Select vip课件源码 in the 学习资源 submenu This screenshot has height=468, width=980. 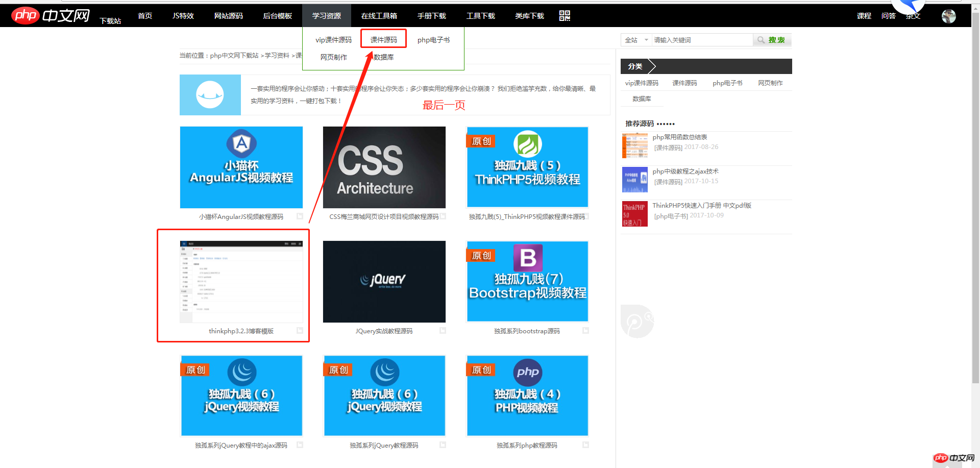[x=333, y=40]
